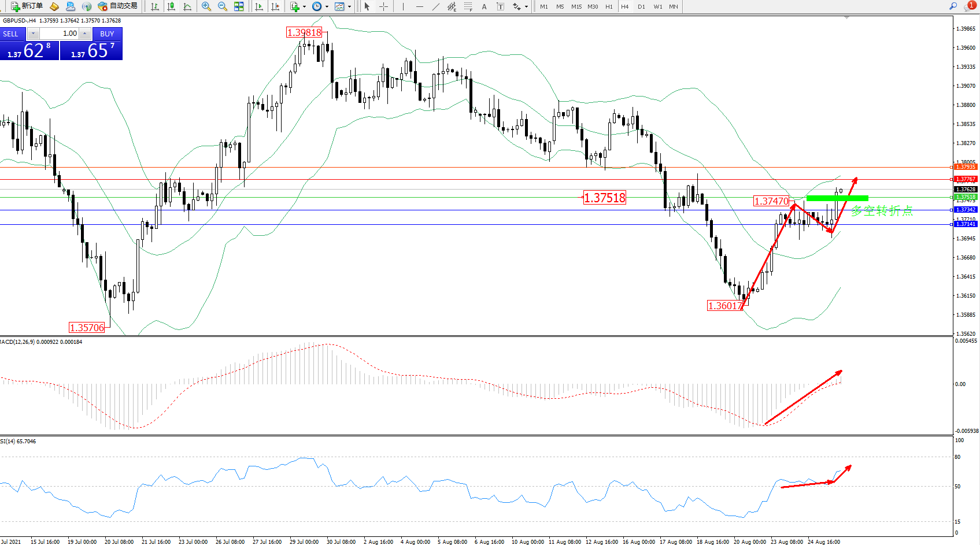This screenshot has height=545, width=980.
Task: Click the tile windows icon
Action: click(x=239, y=6)
